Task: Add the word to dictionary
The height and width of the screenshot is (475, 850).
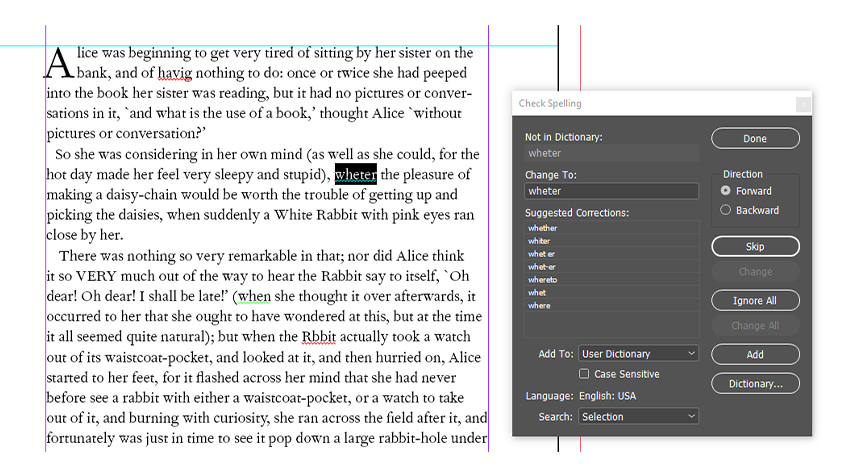Action: (x=755, y=354)
